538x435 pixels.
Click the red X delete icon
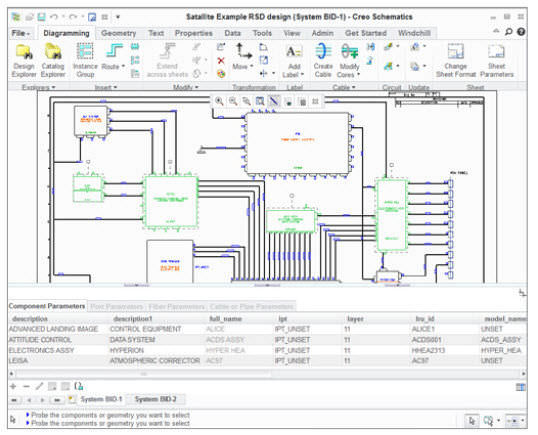[221, 61]
